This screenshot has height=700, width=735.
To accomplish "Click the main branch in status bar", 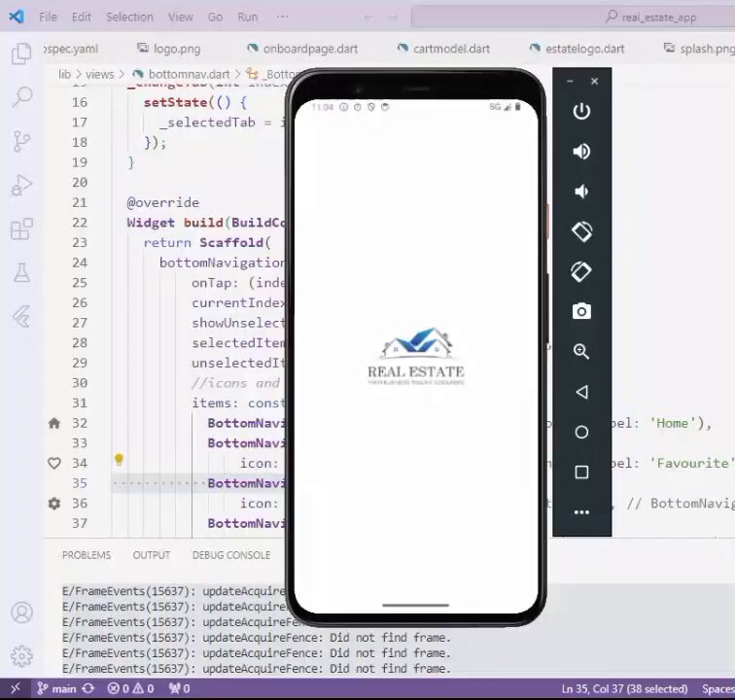I will 56,688.
